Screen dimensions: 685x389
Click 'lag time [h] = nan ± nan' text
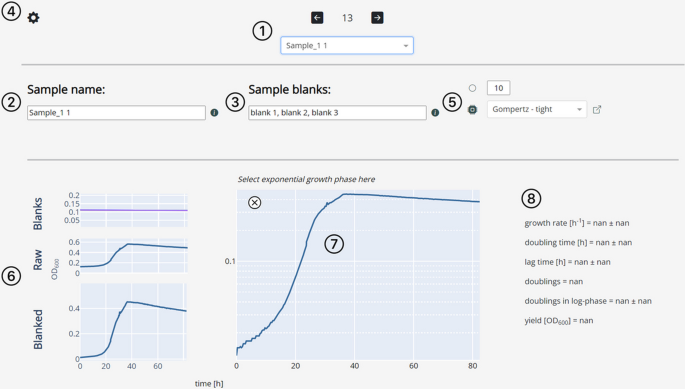pos(567,262)
